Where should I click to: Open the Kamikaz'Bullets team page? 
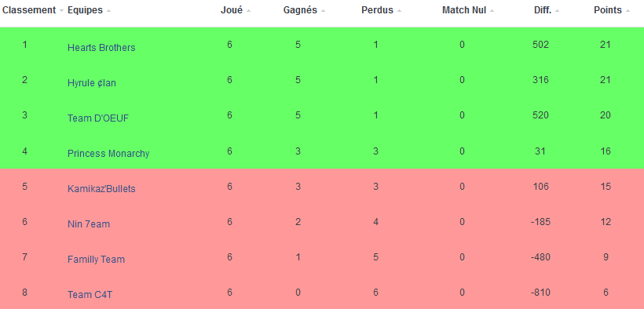(101, 189)
